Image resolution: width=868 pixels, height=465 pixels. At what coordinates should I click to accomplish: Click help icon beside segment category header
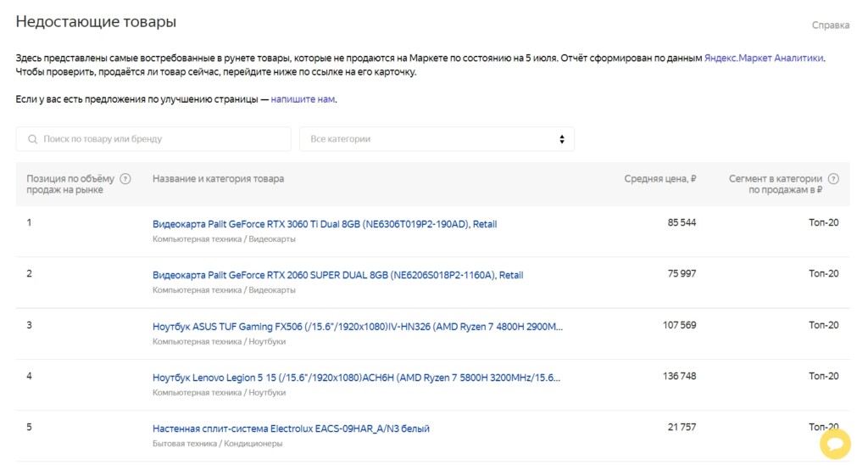[x=833, y=179]
